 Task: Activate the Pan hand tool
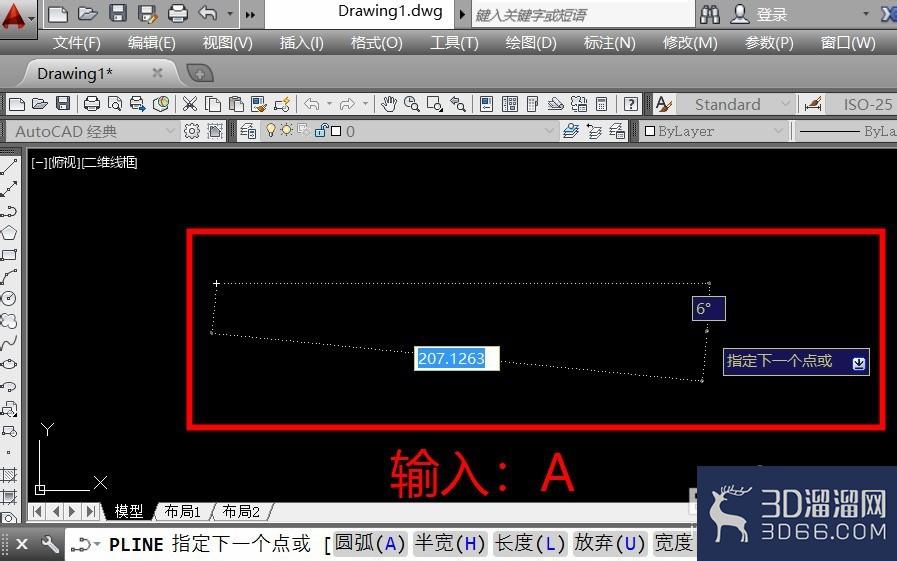click(x=389, y=104)
